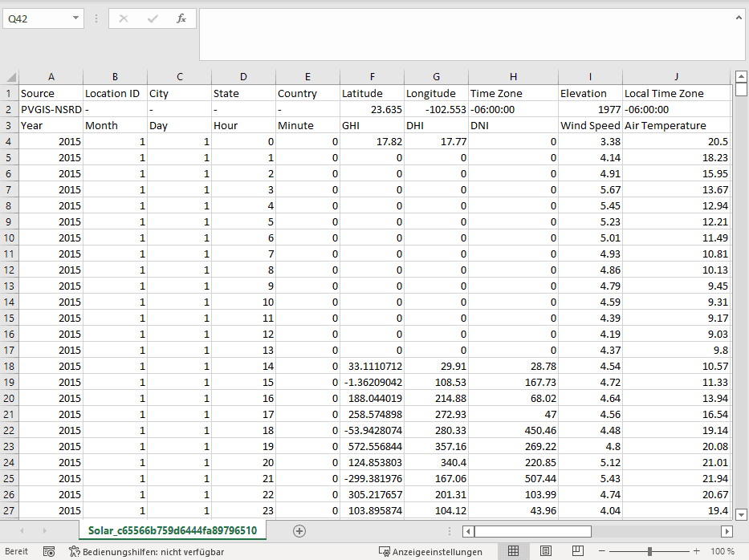Toggle Page Layout view
The image size is (749, 560).
click(x=544, y=551)
